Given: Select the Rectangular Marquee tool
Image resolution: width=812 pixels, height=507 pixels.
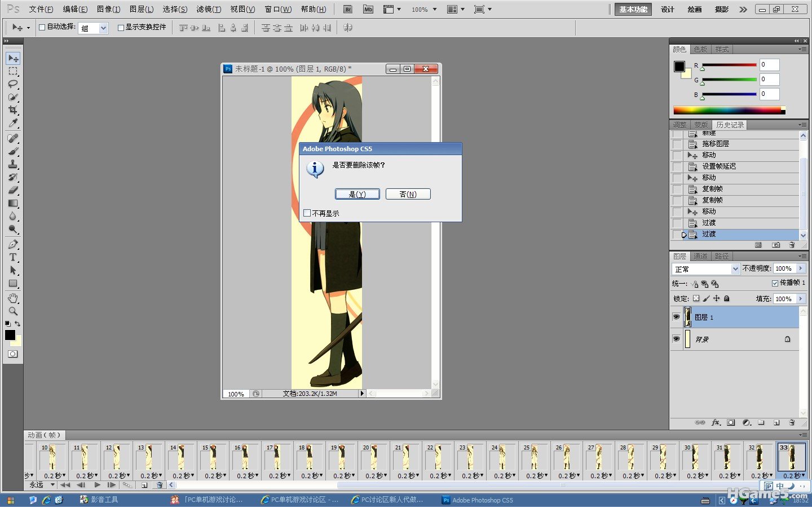Looking at the screenshot, I should coord(13,71).
